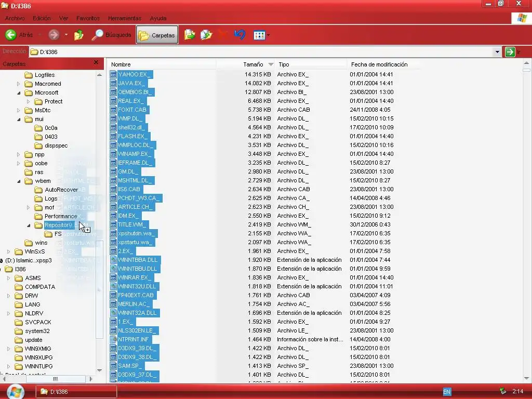Click the Windows Start orb
This screenshot has height=399, width=532.
[15, 391]
